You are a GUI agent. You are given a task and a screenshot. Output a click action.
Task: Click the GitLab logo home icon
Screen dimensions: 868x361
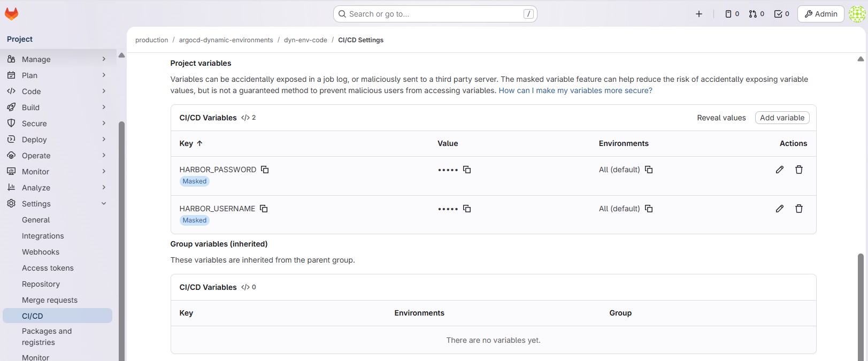pos(11,14)
